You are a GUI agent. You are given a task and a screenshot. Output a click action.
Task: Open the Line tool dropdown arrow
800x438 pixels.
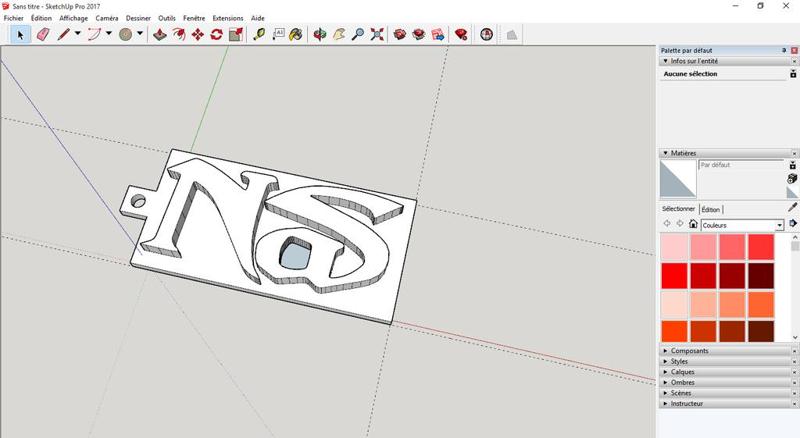78,34
